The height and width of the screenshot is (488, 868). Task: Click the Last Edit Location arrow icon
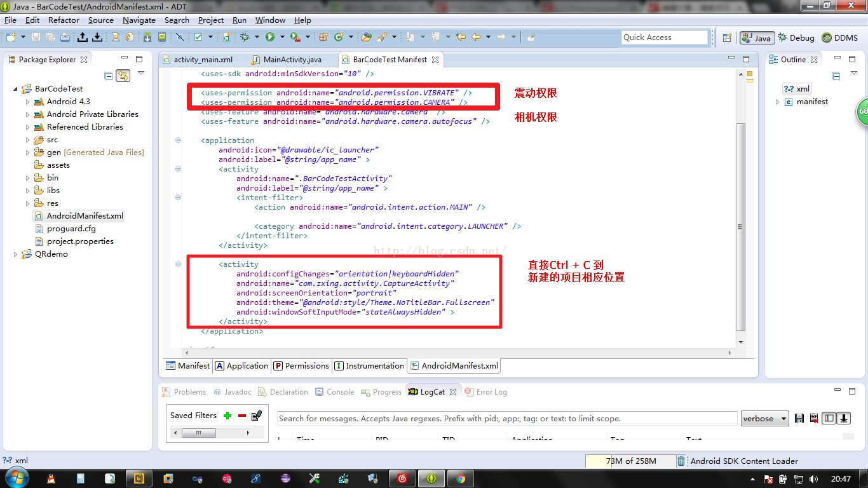[x=461, y=37]
